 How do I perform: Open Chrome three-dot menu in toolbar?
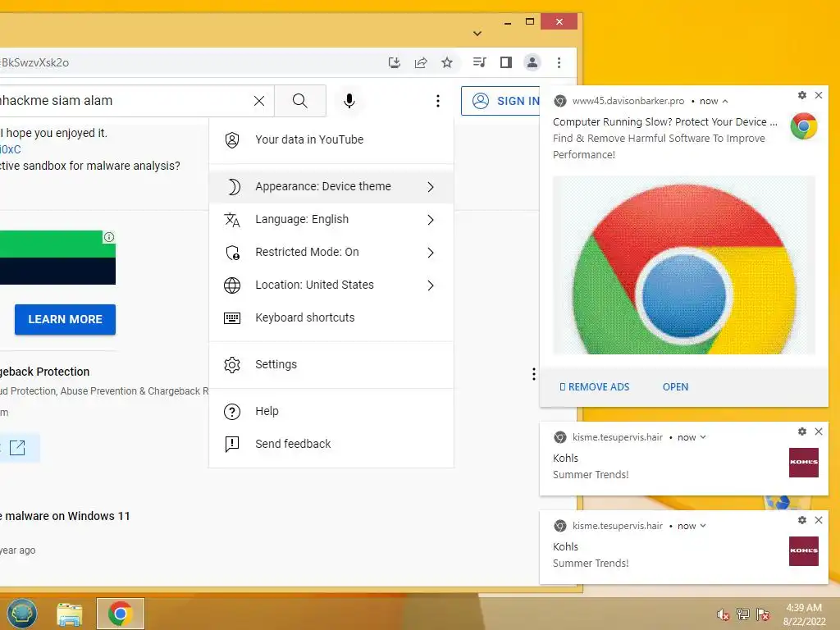point(559,62)
